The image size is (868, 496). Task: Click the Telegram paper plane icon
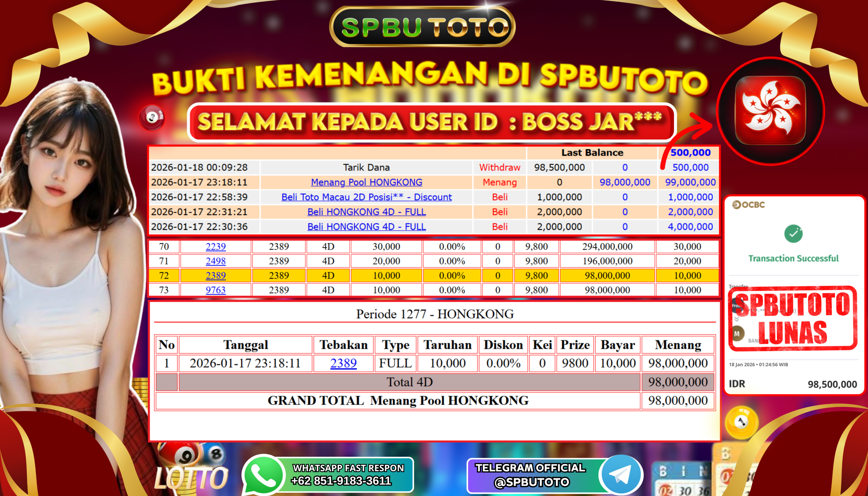[x=621, y=475]
